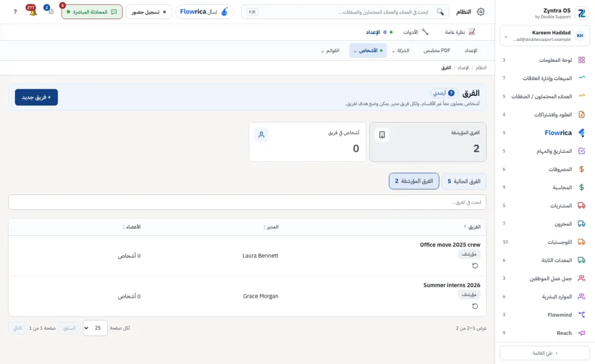Open the PDF مخصص submenu item

point(437,50)
